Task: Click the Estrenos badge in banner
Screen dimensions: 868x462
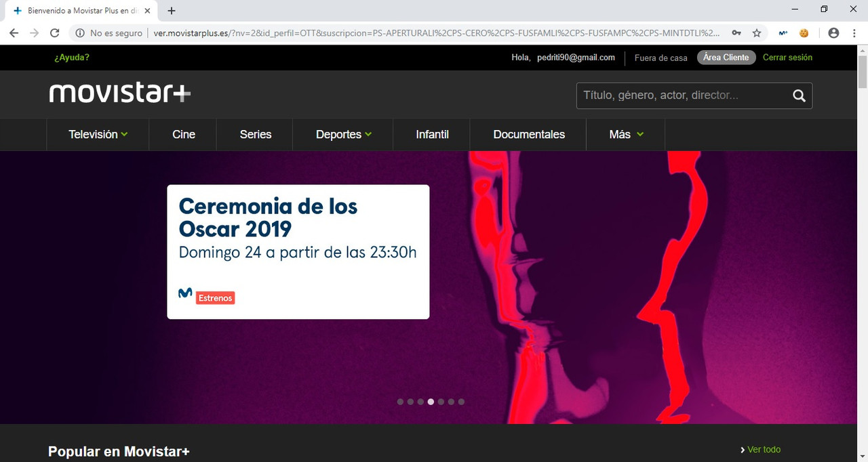Action: pos(215,298)
